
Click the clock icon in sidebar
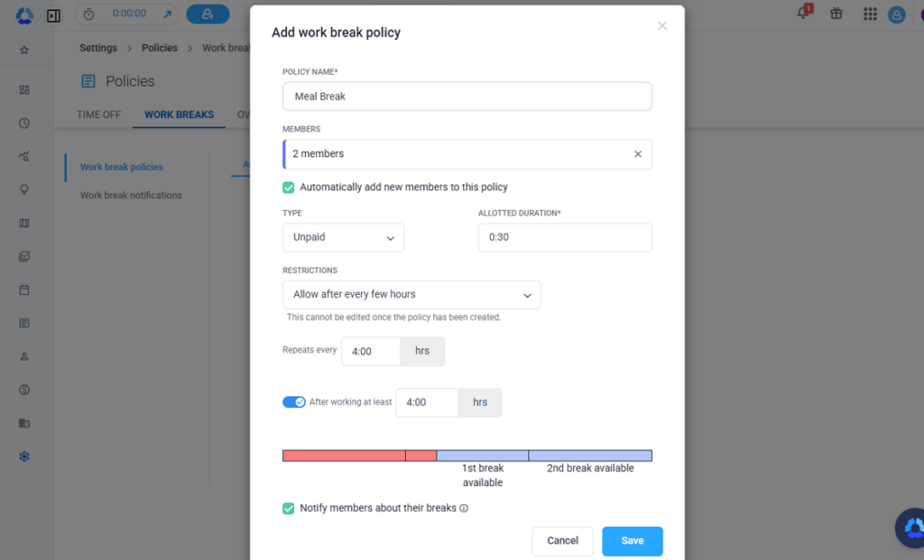coord(24,123)
